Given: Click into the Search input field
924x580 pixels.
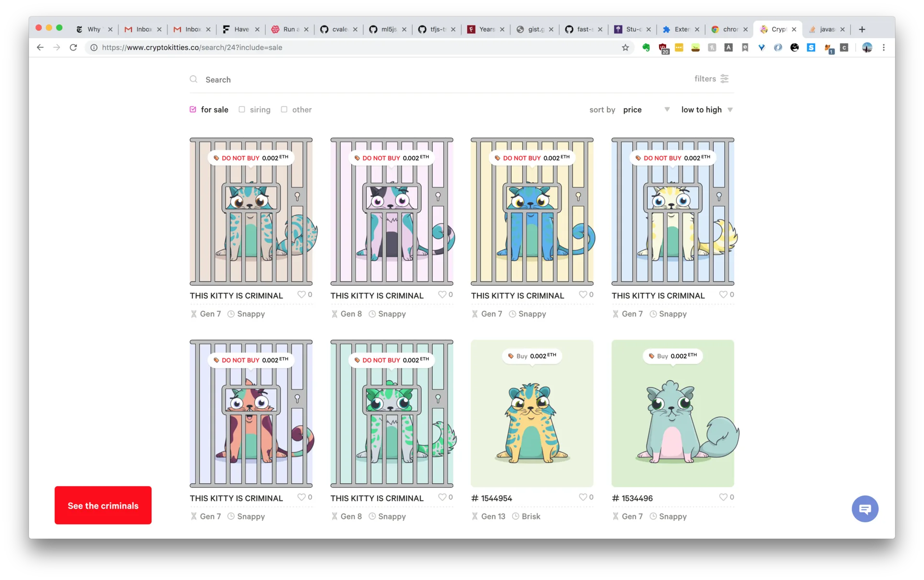Looking at the screenshot, I should click(x=433, y=79).
